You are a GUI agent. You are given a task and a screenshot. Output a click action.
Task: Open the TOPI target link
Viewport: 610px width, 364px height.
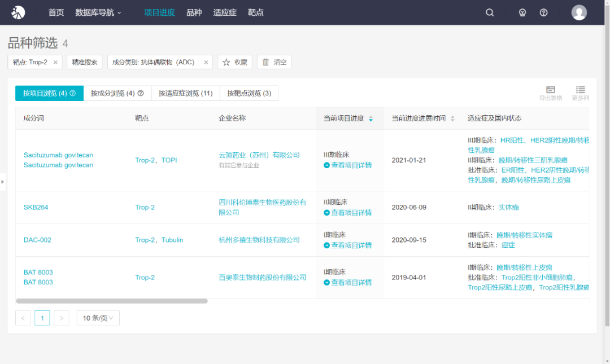tap(169, 160)
